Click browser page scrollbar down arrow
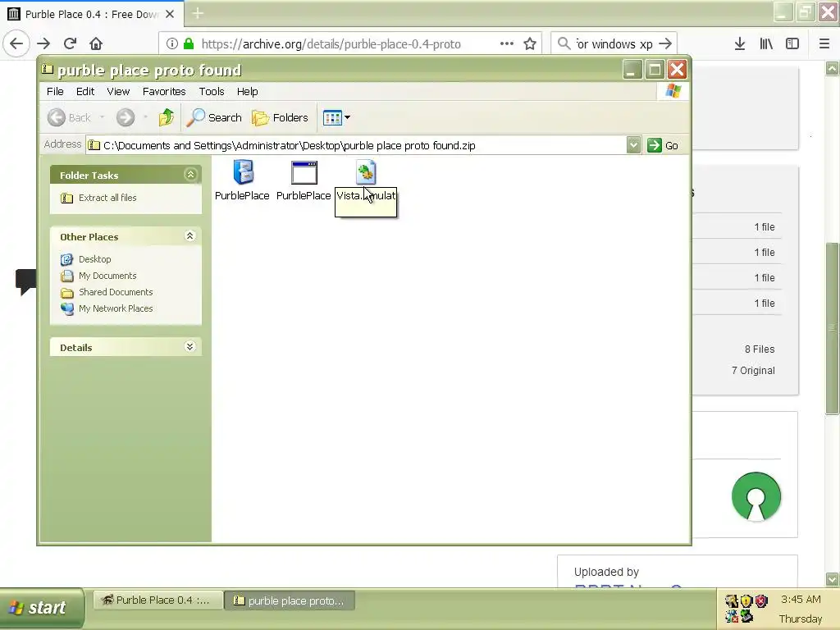The width and height of the screenshot is (840, 630). pyautogui.click(x=832, y=579)
